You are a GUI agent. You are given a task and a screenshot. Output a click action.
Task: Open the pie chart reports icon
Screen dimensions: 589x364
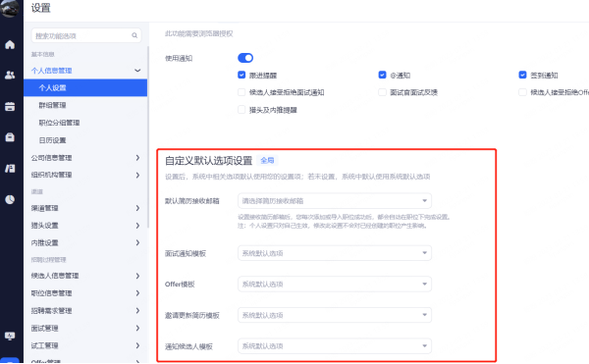pyautogui.click(x=10, y=199)
